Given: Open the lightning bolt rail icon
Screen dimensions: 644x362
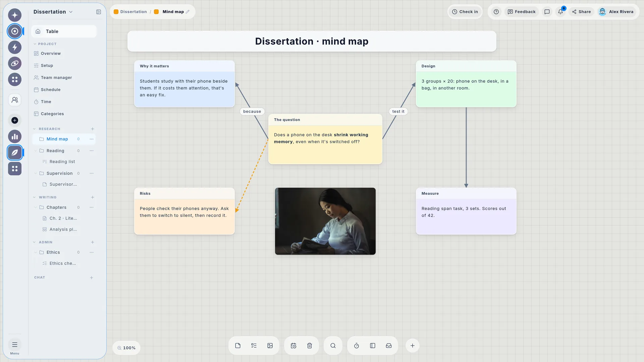Looking at the screenshot, I should tap(15, 47).
